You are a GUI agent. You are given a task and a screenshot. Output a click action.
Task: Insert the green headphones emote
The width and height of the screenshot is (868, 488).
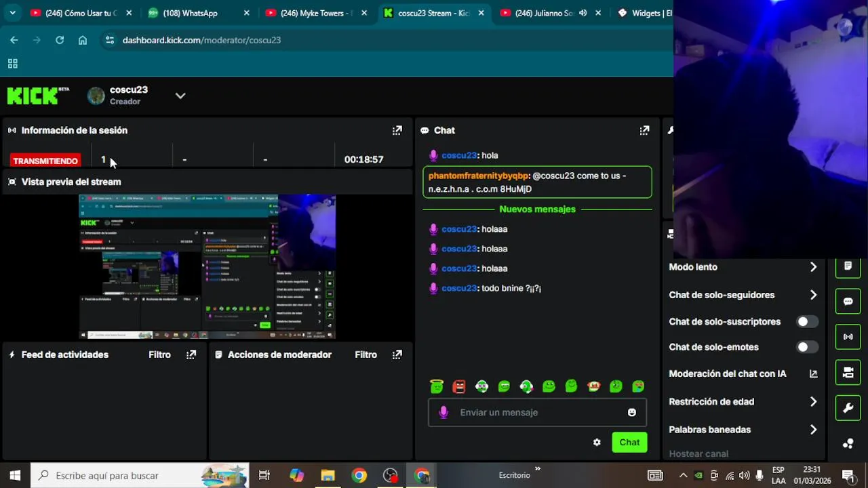point(526,386)
